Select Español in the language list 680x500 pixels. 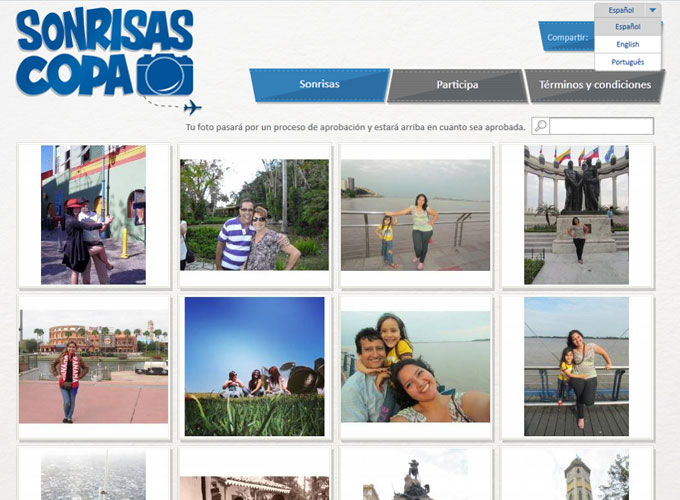click(628, 26)
